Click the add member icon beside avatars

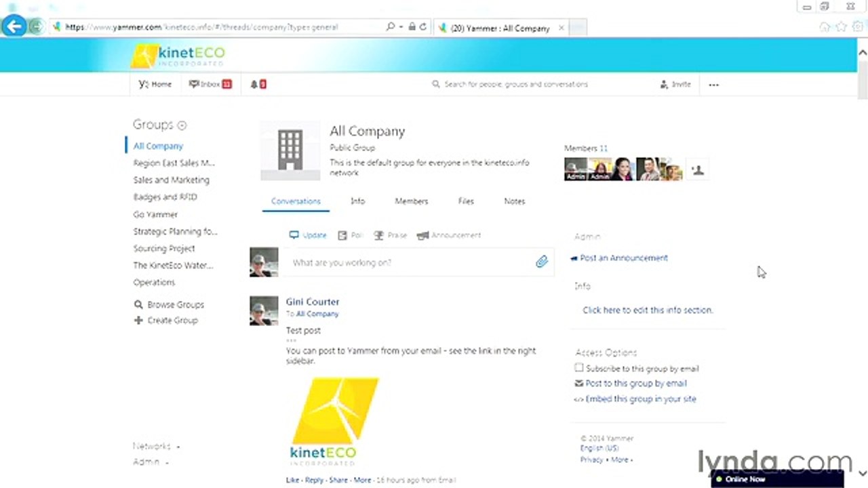pyautogui.click(x=698, y=169)
